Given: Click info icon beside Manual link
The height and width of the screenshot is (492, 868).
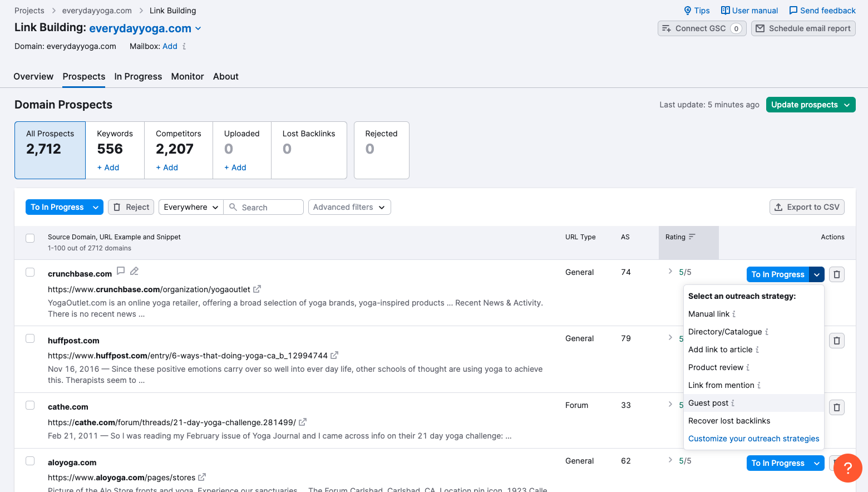Looking at the screenshot, I should (x=734, y=314).
